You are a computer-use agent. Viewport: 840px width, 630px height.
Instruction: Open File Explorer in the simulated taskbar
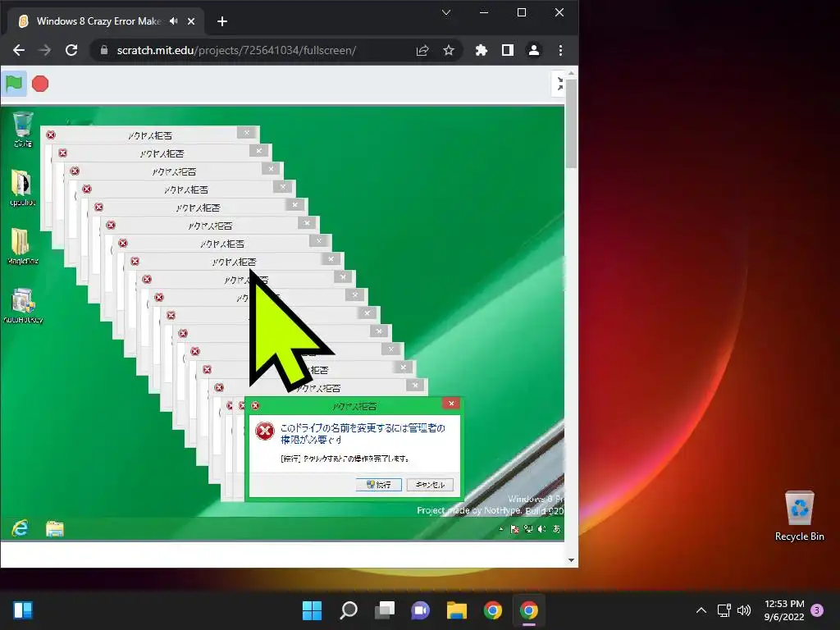(x=55, y=529)
